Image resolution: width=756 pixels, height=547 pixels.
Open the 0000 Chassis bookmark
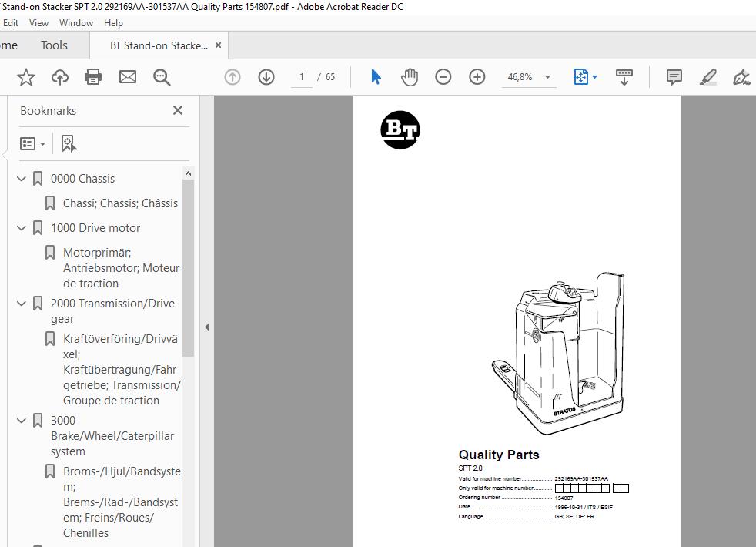(82, 179)
